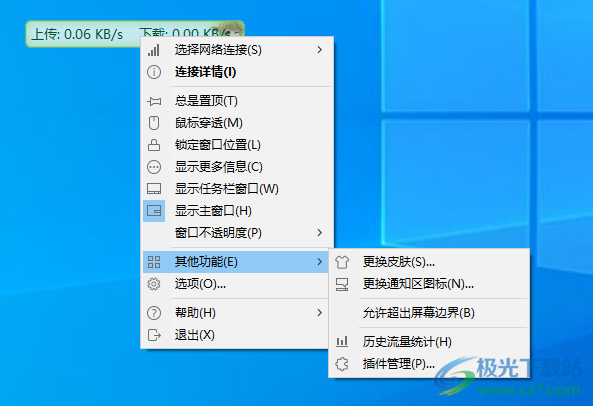Open 选项(O)... settings
Image resolution: width=593 pixels, height=406 pixels.
(235, 284)
